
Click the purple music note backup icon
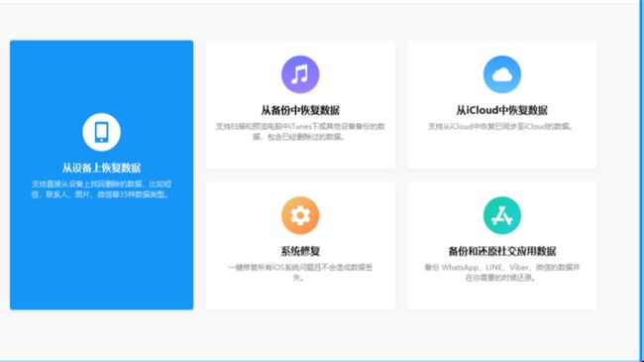point(300,74)
